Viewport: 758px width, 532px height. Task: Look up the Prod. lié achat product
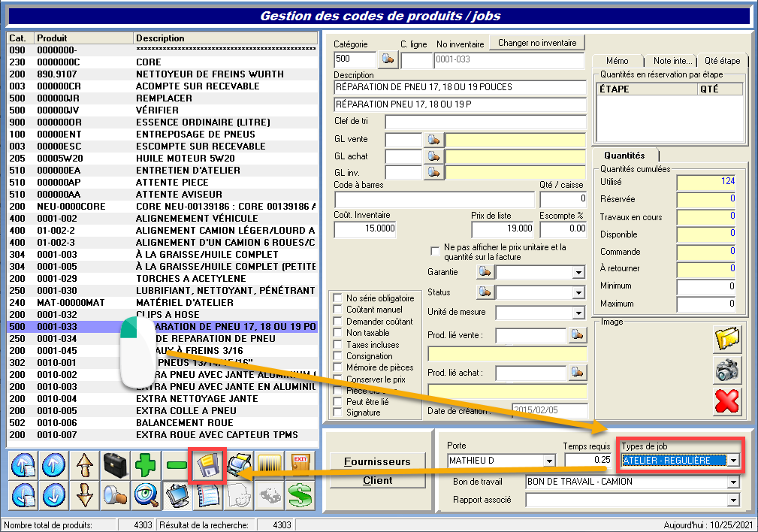pyautogui.click(x=577, y=373)
